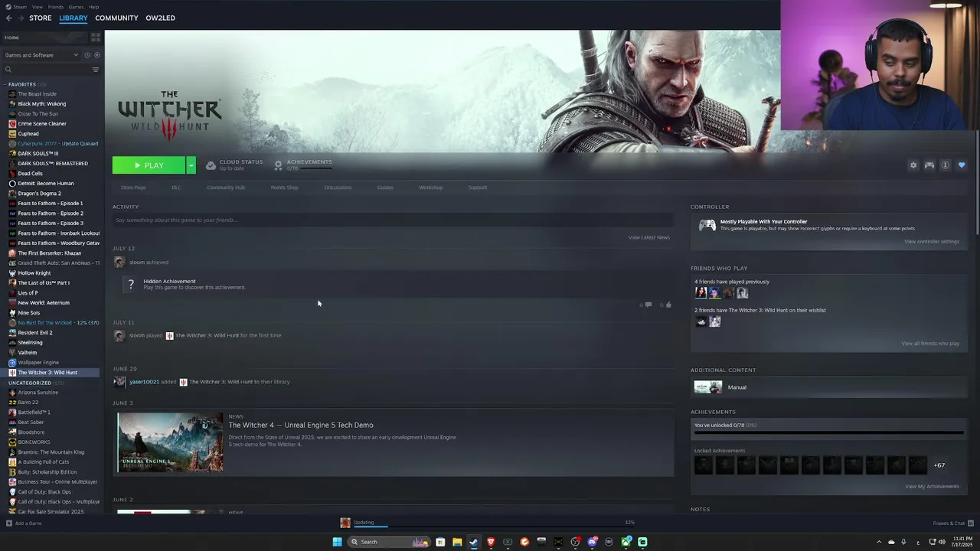Open controller layout icon beside gear
Viewport: 980px width, 551px height.
point(929,165)
